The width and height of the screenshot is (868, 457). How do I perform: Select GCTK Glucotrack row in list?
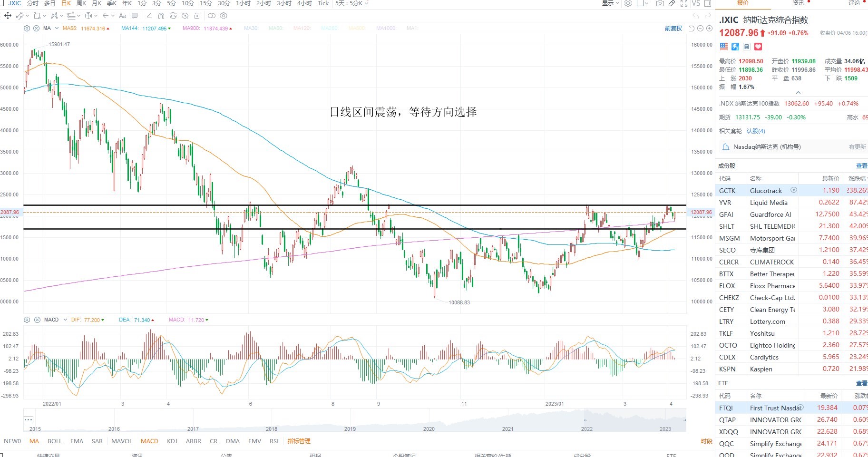(791, 190)
